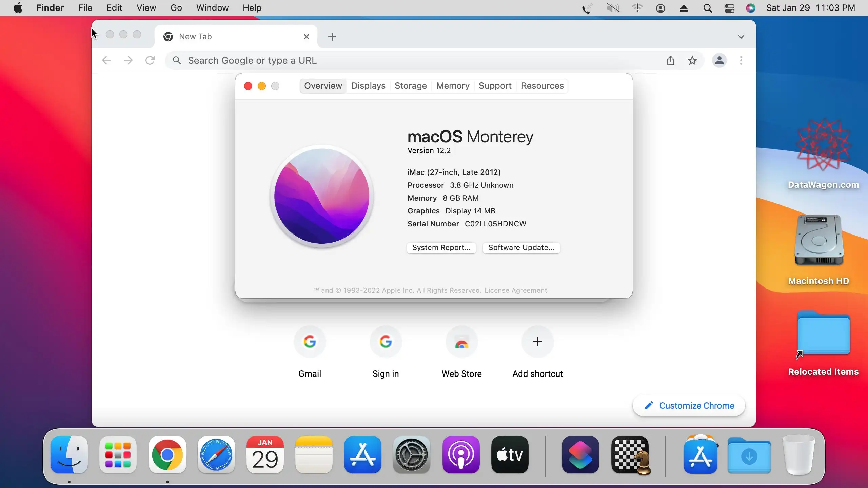Screen dimensions: 868x488
Task: Open System Preferences gear in Dock
Action: (411, 455)
